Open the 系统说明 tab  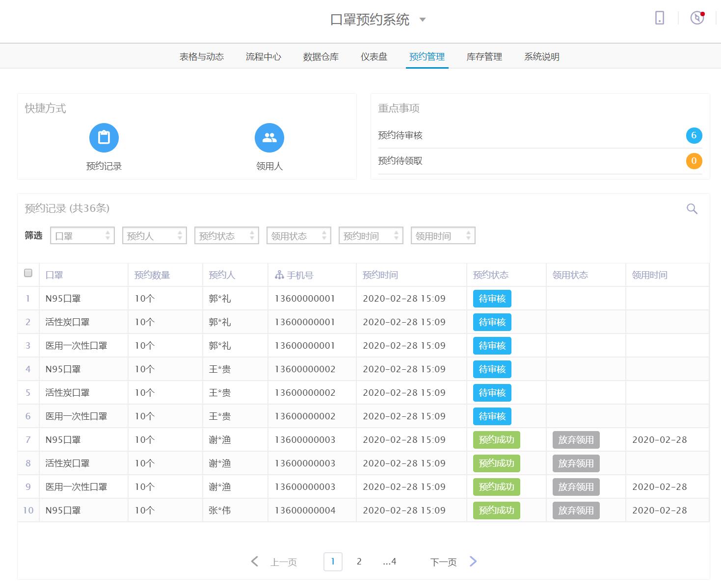click(x=542, y=57)
